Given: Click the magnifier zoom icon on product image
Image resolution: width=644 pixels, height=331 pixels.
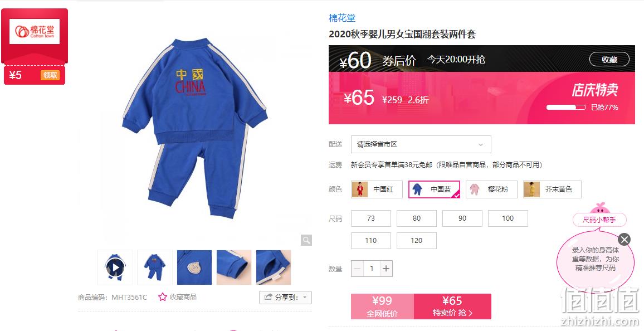Looking at the screenshot, I should click(306, 240).
